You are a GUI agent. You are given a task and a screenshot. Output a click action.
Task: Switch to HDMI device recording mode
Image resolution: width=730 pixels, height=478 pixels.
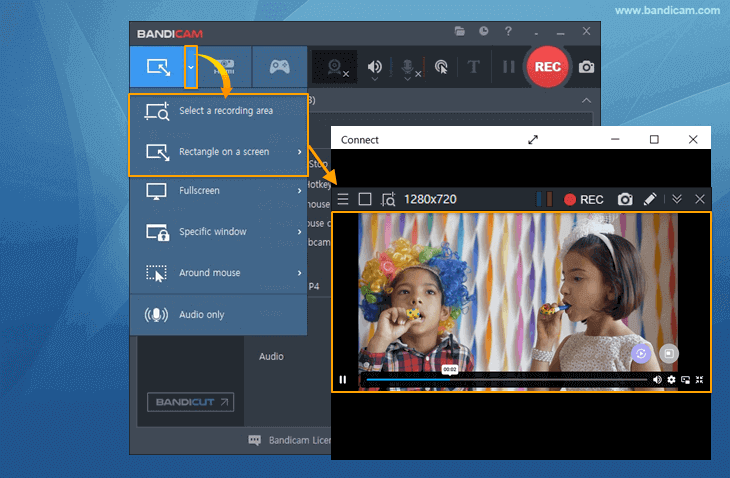pos(225,67)
